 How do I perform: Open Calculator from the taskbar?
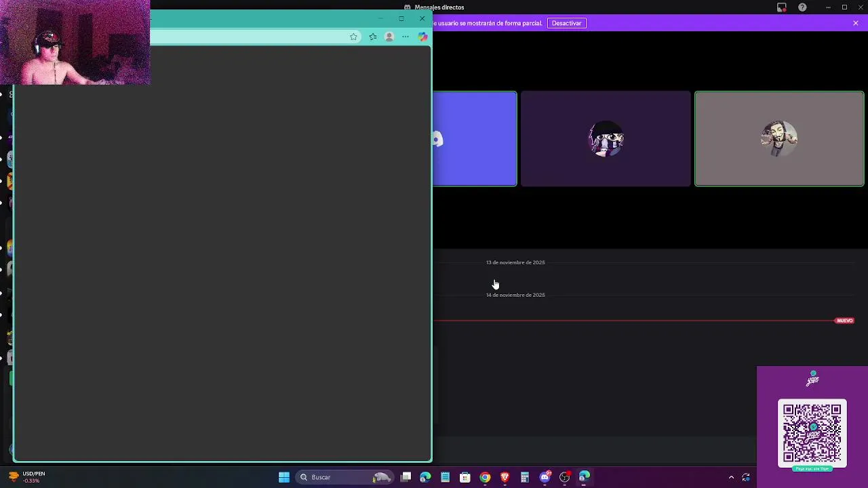coord(524,477)
